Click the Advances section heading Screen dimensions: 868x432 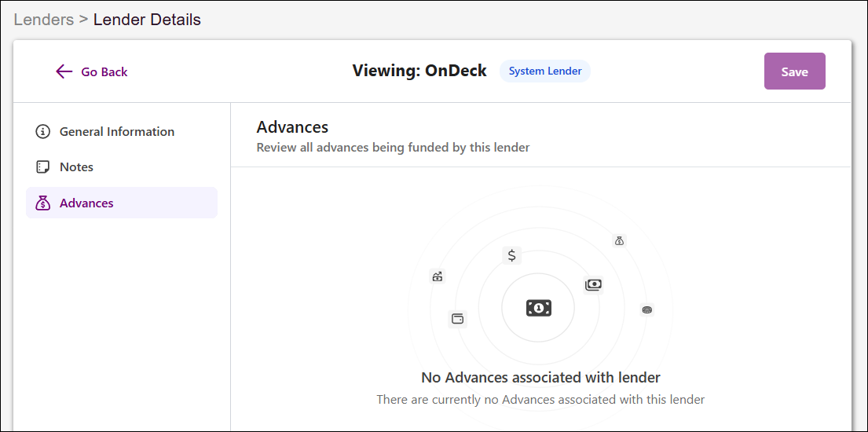[292, 127]
